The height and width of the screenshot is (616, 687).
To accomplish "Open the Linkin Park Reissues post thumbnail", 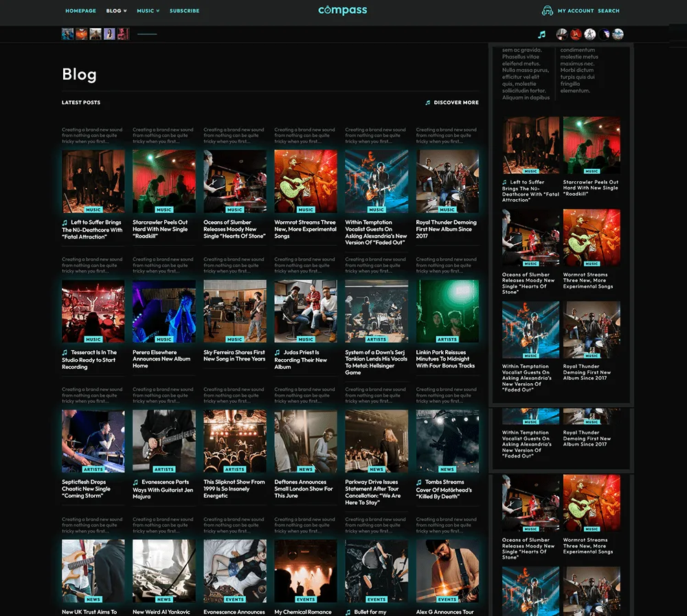I will (447, 311).
